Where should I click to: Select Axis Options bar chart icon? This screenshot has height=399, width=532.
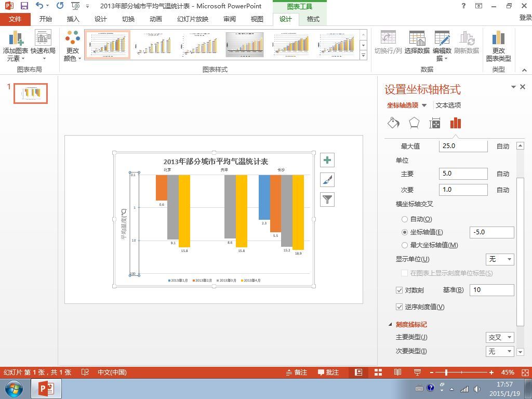click(455, 123)
